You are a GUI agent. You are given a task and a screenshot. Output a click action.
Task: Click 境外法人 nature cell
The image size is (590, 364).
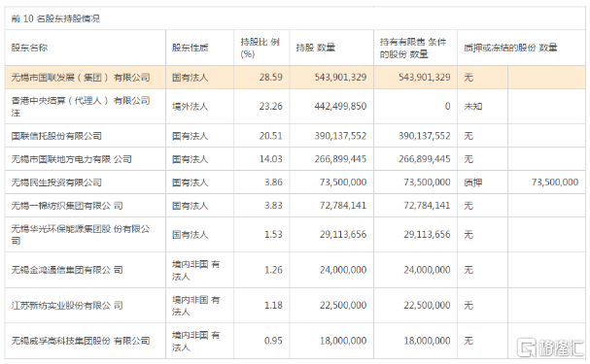point(190,107)
